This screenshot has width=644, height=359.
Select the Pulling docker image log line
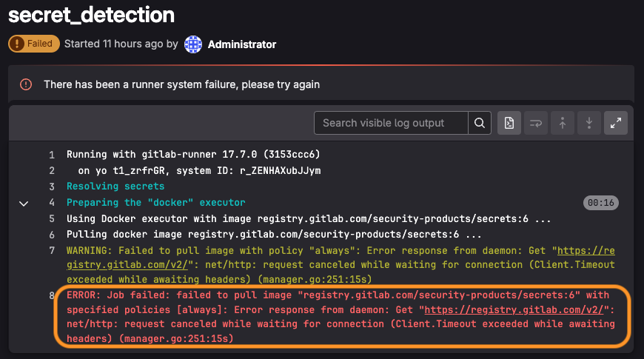click(x=274, y=235)
